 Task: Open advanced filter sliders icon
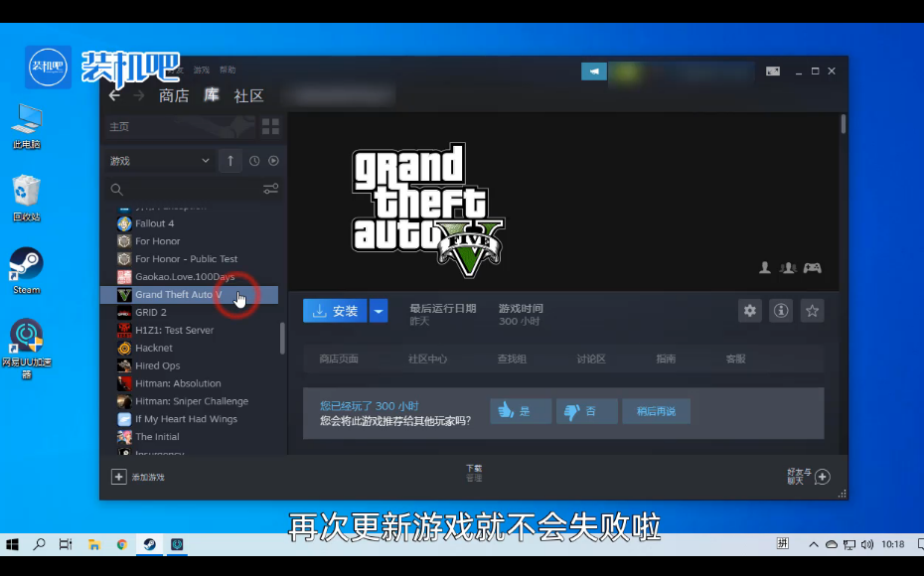pos(270,189)
